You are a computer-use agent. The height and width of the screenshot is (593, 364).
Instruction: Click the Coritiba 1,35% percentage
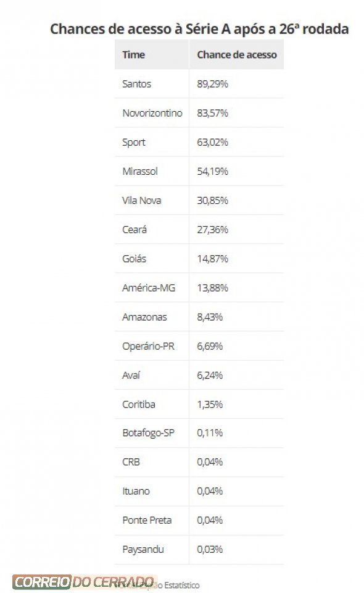tap(210, 404)
